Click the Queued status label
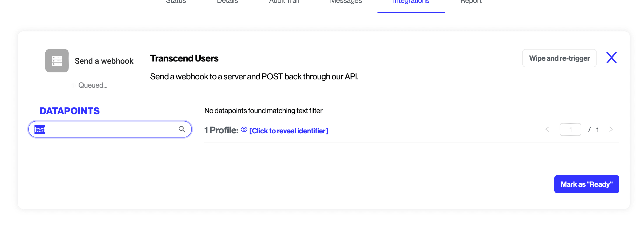The image size is (644, 247). tap(93, 85)
